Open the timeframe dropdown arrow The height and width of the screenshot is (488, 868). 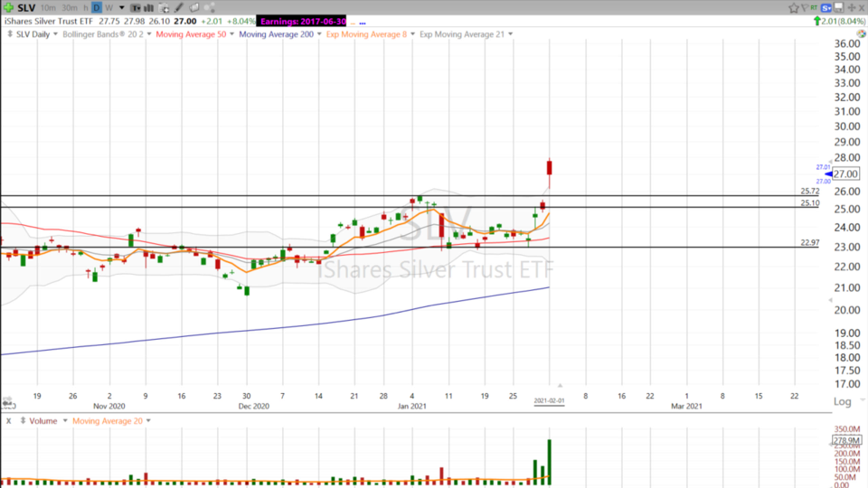point(122,8)
